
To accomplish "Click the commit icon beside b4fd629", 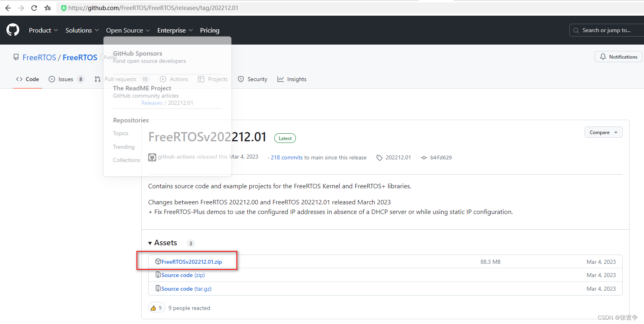I will coord(424,158).
